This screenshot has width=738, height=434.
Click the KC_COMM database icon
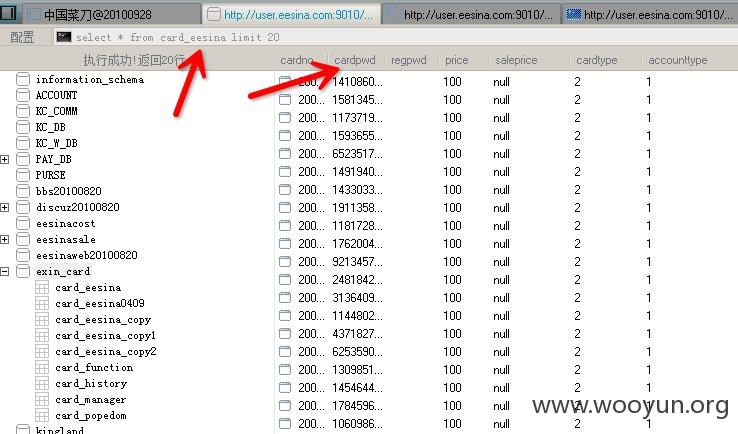[x=23, y=111]
